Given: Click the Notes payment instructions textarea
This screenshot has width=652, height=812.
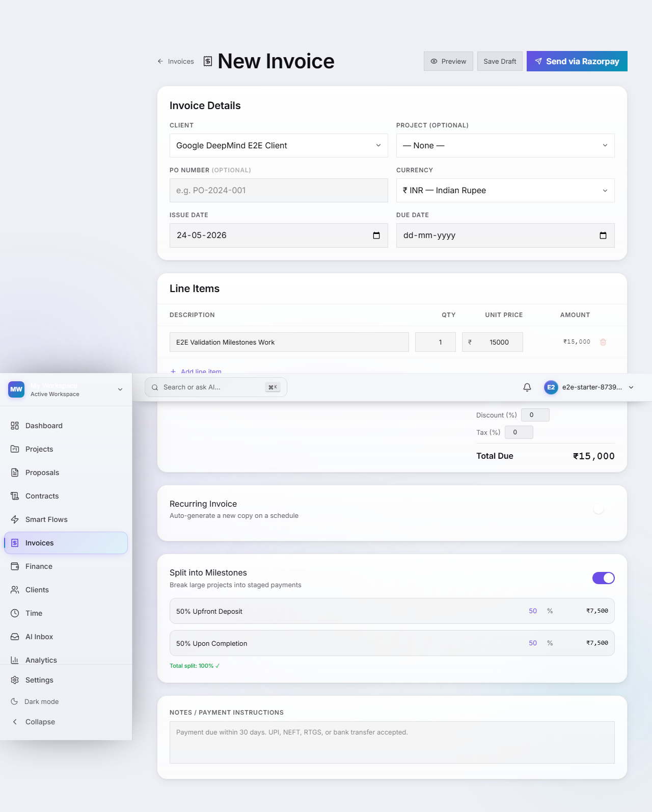Looking at the screenshot, I should (392, 742).
